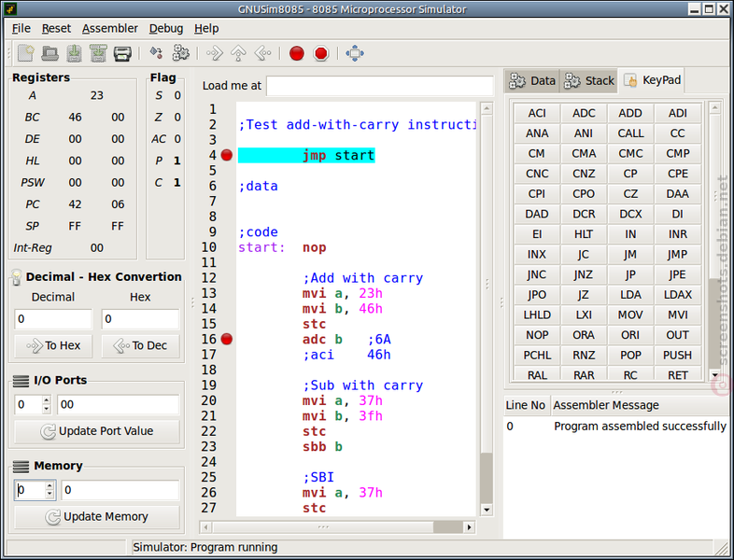Remove breakpoint marker on line 16
This screenshot has width=734, height=560.
point(227,339)
